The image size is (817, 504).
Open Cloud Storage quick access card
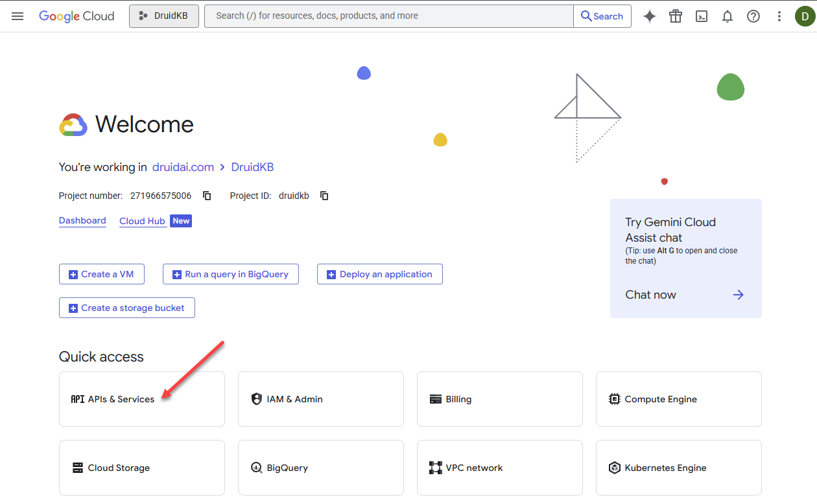click(x=142, y=468)
